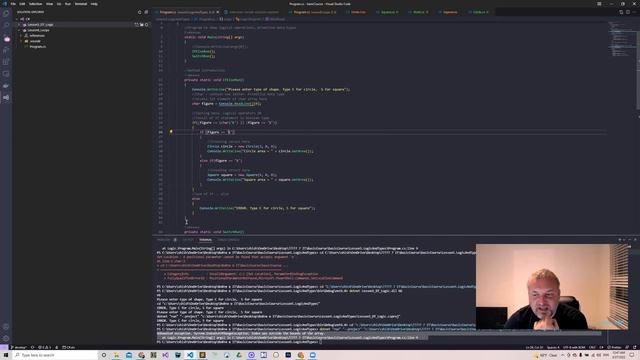Open the notifications bell in the status bar
The height and width of the screenshot is (360, 640).
[x=635, y=347]
